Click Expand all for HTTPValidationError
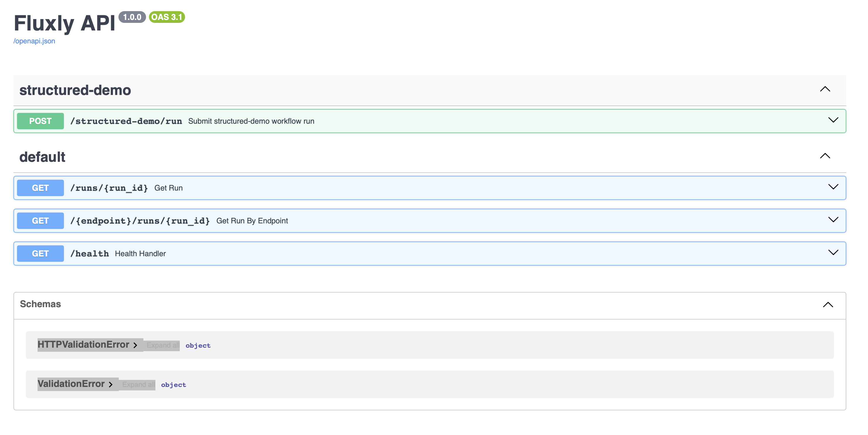The height and width of the screenshot is (435, 868). (x=162, y=345)
